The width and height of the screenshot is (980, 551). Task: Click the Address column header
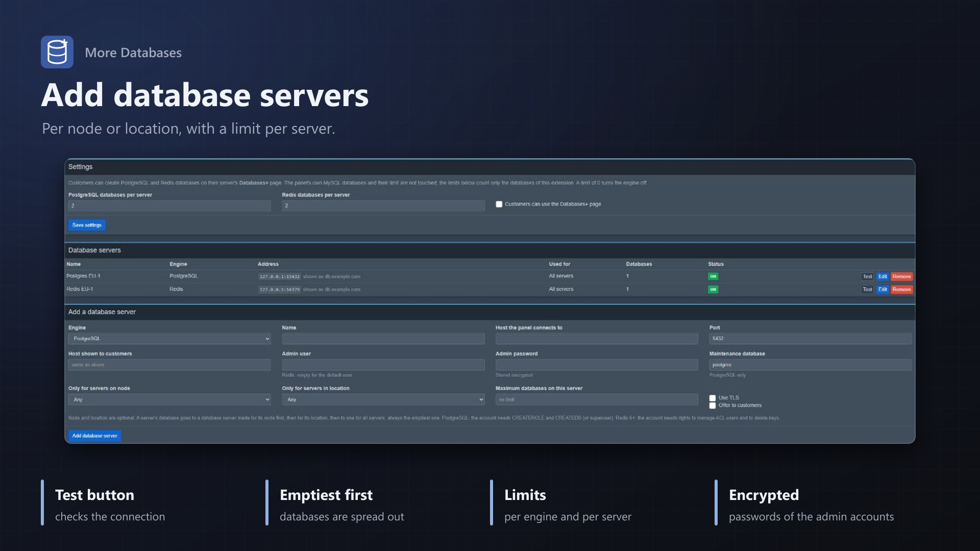point(268,264)
